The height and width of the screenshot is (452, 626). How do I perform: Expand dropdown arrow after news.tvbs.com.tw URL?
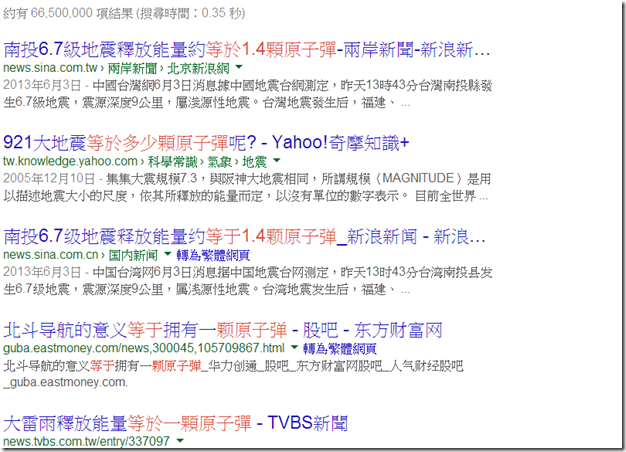(x=180, y=440)
